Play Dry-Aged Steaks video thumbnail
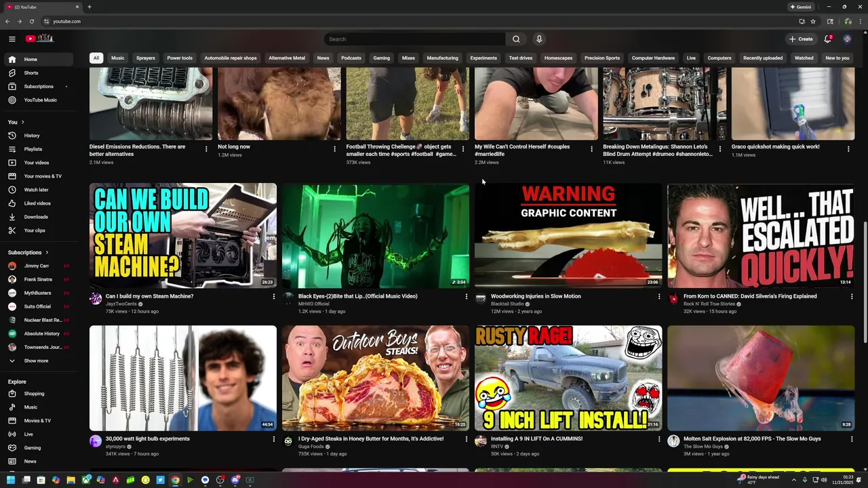Screen dimensions: 868x488 pyautogui.click(x=376, y=378)
